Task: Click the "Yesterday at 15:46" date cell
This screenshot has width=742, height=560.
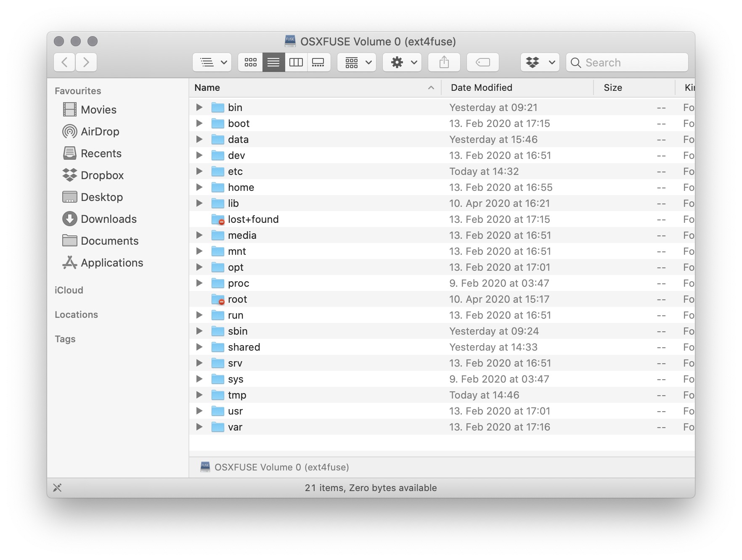Action: pyautogui.click(x=493, y=139)
